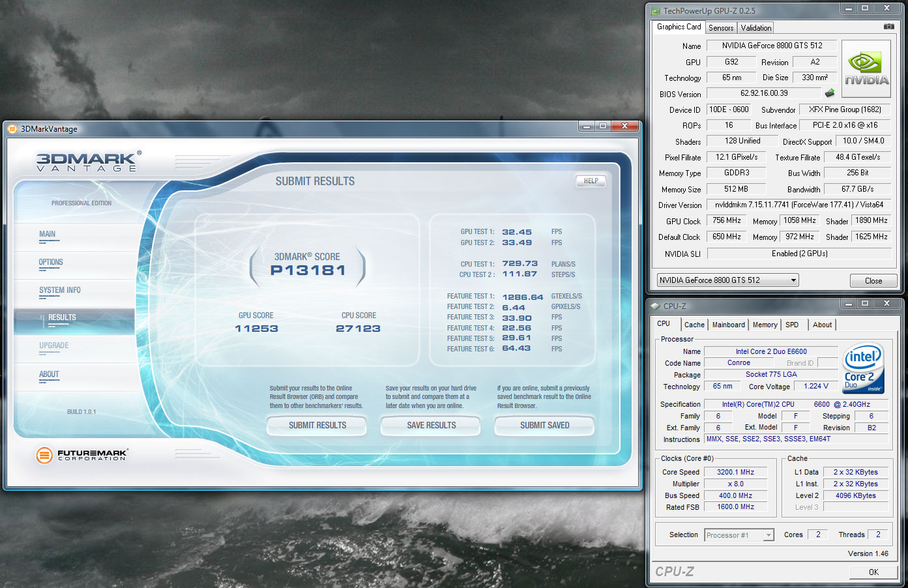Open the Processor #1 selection dropdown

tap(739, 535)
